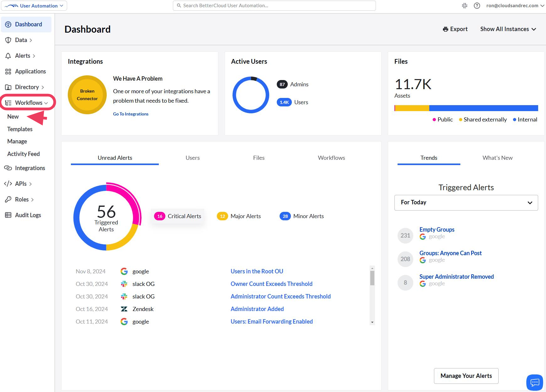Click the Dashboard gauge icon in sidebar
Image resolution: width=546 pixels, height=392 pixels.
click(8, 24)
